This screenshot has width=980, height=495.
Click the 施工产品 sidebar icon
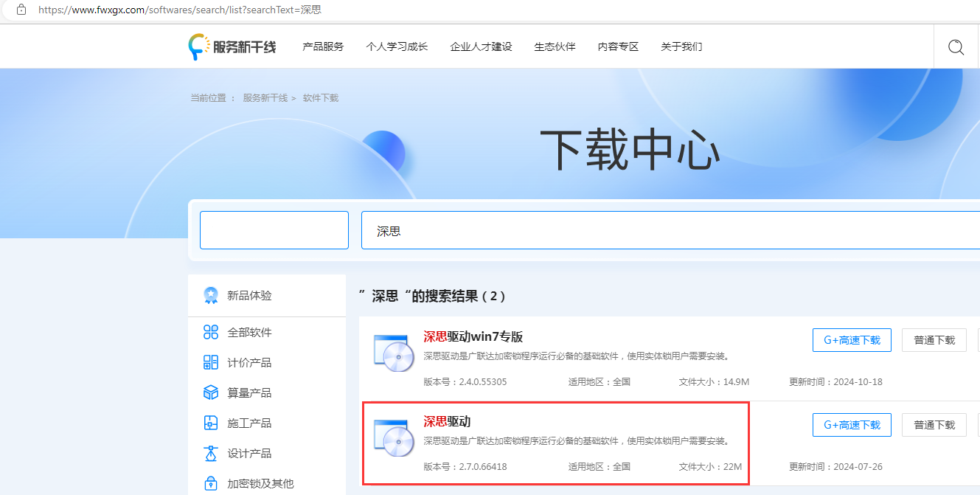click(x=211, y=423)
